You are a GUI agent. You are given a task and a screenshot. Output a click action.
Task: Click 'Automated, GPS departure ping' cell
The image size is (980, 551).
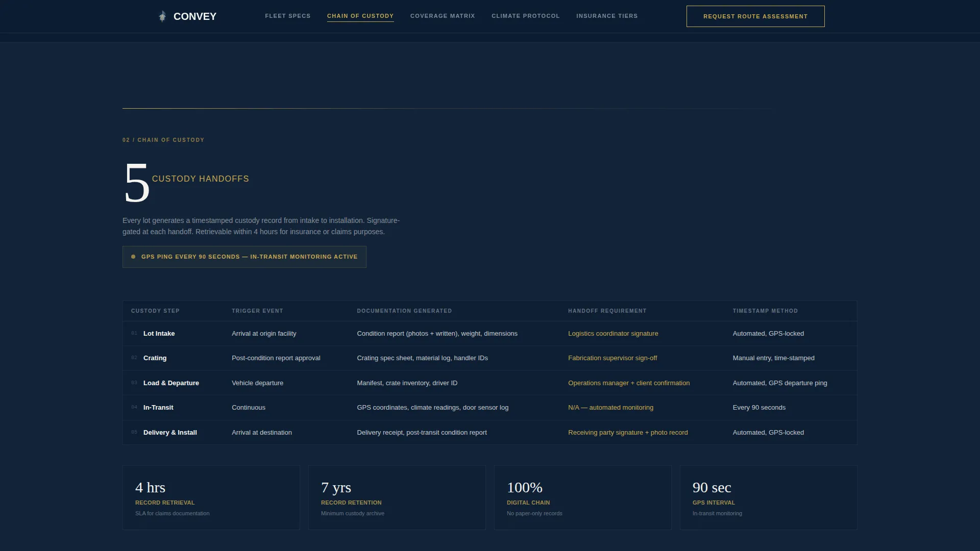tap(780, 383)
